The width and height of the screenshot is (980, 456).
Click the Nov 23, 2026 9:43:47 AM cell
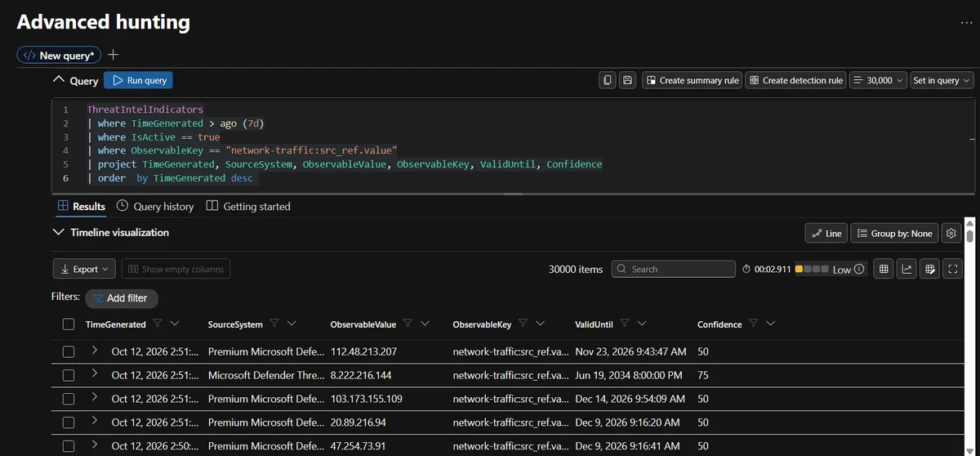click(x=630, y=352)
